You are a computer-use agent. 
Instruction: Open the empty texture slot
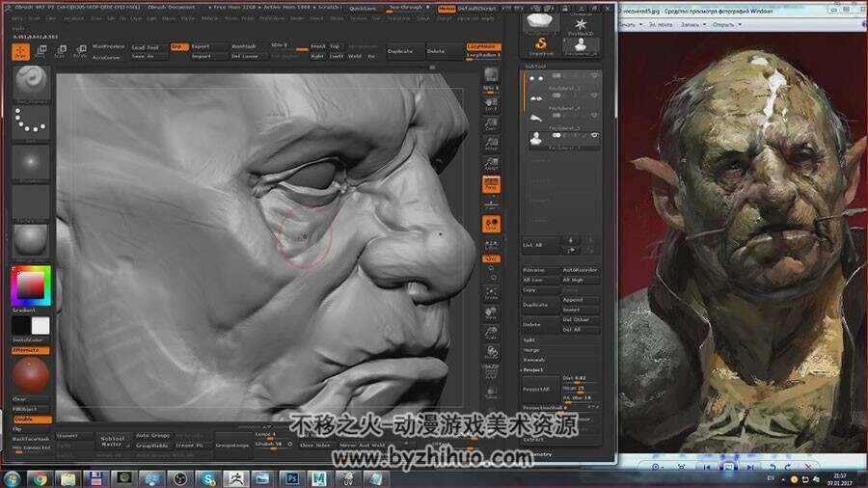click(31, 202)
